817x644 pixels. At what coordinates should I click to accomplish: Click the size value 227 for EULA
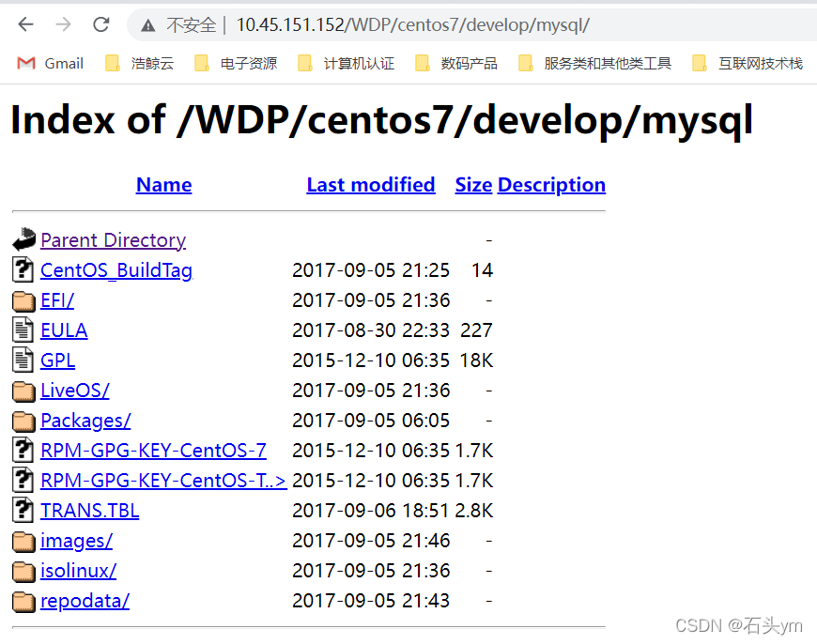pyautogui.click(x=476, y=330)
